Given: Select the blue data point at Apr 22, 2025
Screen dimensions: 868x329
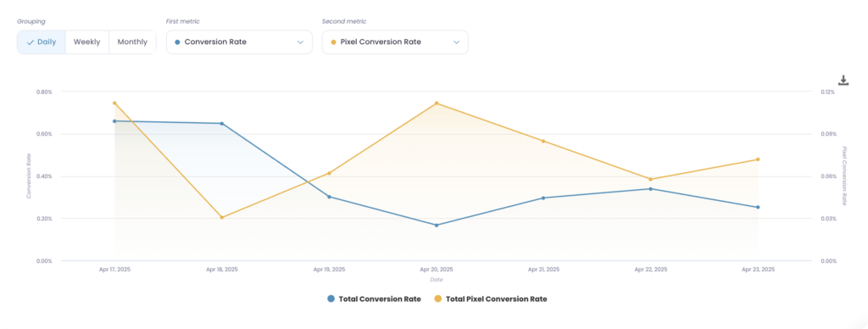Looking at the screenshot, I should click(650, 189).
